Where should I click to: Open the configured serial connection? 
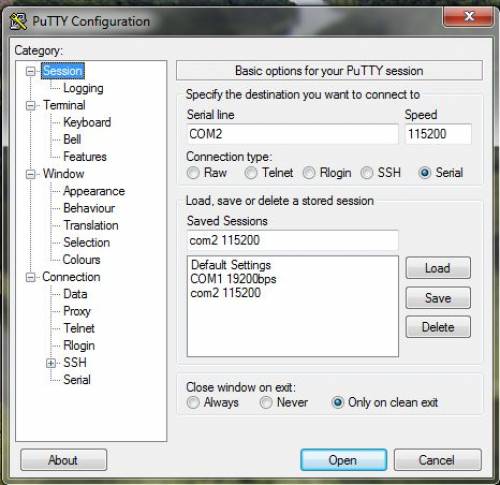(x=343, y=460)
